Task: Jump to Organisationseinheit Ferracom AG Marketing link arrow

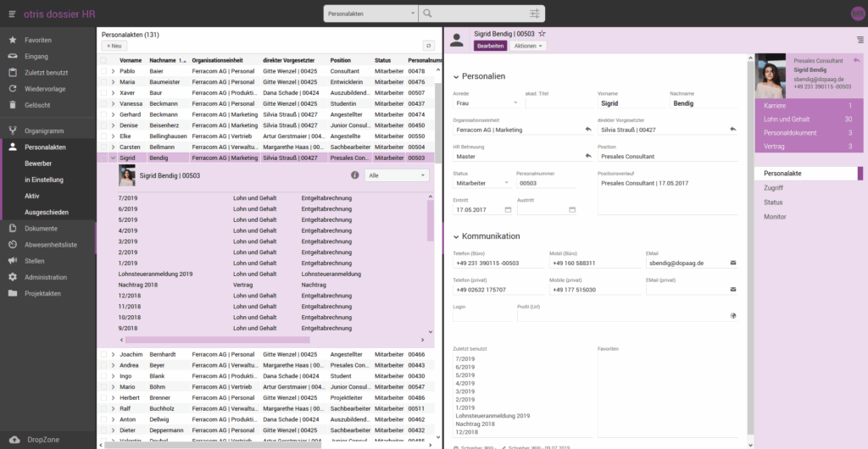Action: 588,130
